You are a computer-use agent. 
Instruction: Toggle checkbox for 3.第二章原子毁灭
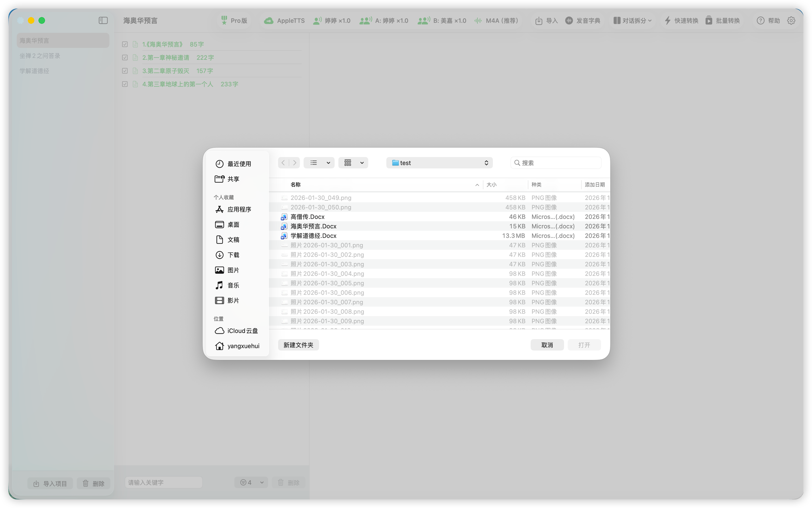125,71
